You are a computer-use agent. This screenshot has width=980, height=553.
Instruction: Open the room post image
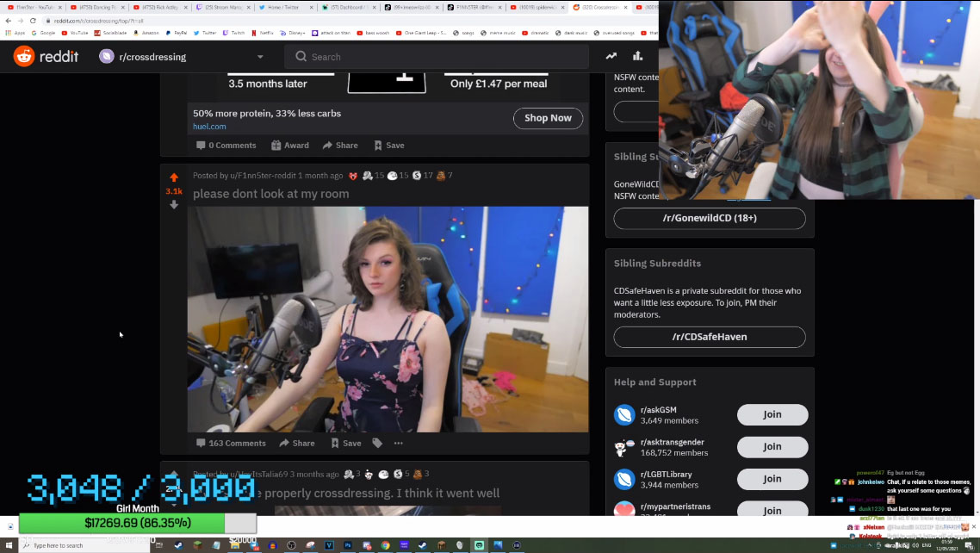(x=388, y=320)
